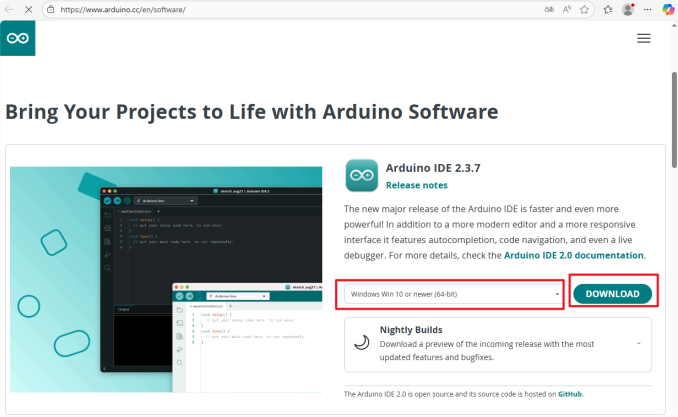Add this page to favorites star
Image resolution: width=678 pixels, height=417 pixels.
pyautogui.click(x=584, y=9)
